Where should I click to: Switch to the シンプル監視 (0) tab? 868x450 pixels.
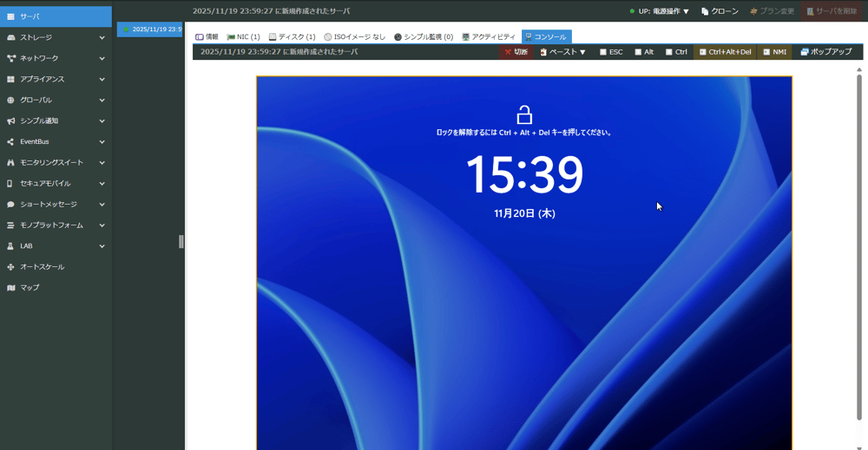[424, 37]
